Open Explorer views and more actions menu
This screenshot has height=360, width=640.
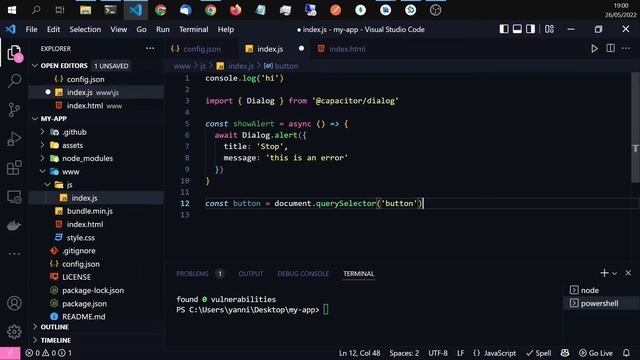[x=150, y=48]
